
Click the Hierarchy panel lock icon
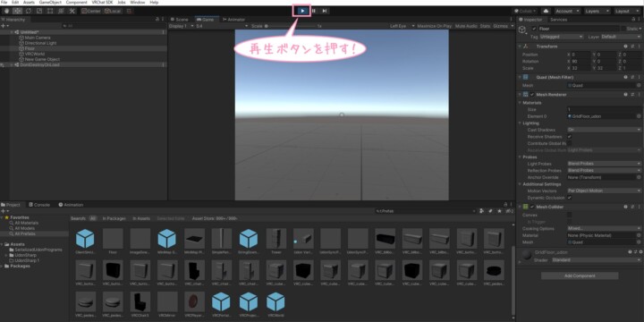[x=157, y=20]
